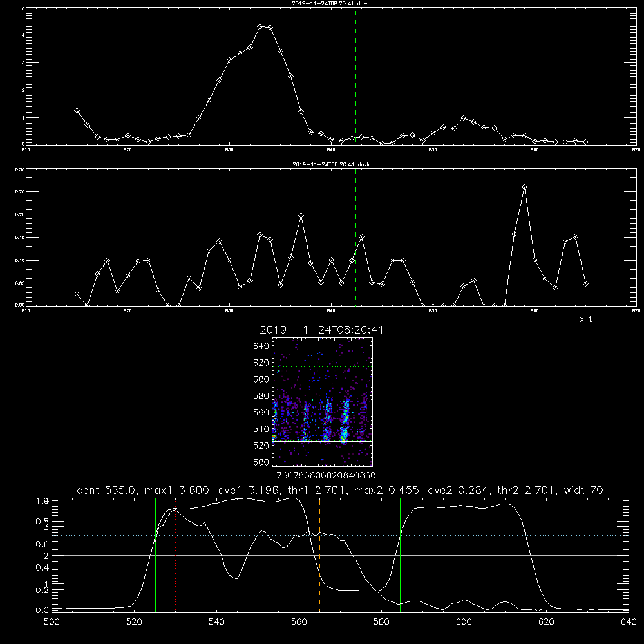Click 'cent 565.0' in bottom plot header
644x644 pixels.
[x=108, y=490]
